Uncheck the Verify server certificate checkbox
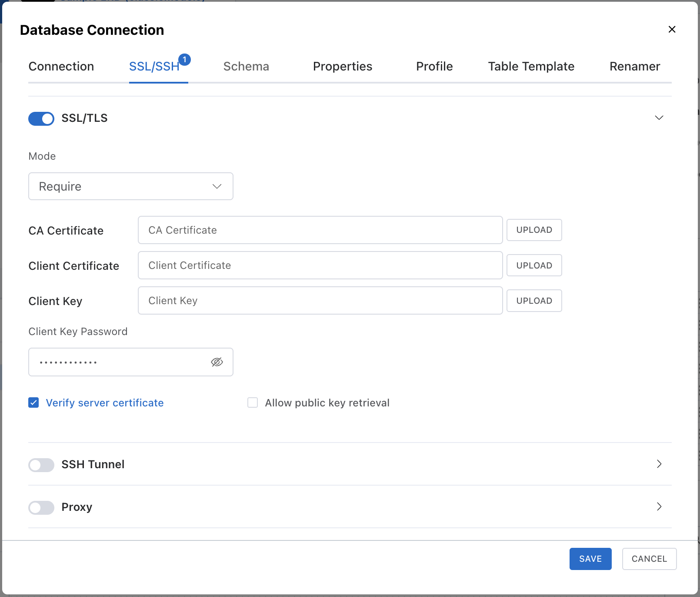 pos(33,402)
